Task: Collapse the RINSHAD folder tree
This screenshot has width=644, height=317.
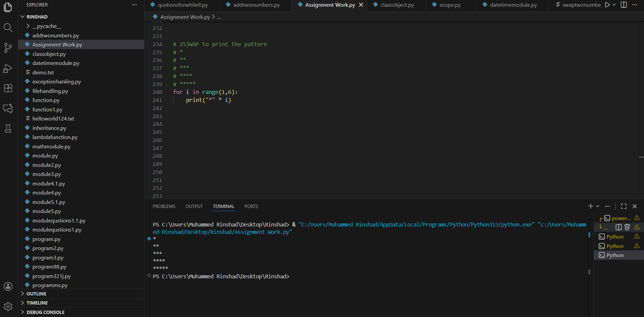Action: [23, 16]
